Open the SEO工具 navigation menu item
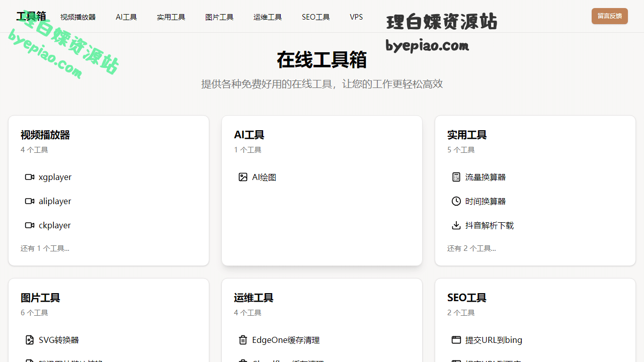 coord(316,17)
